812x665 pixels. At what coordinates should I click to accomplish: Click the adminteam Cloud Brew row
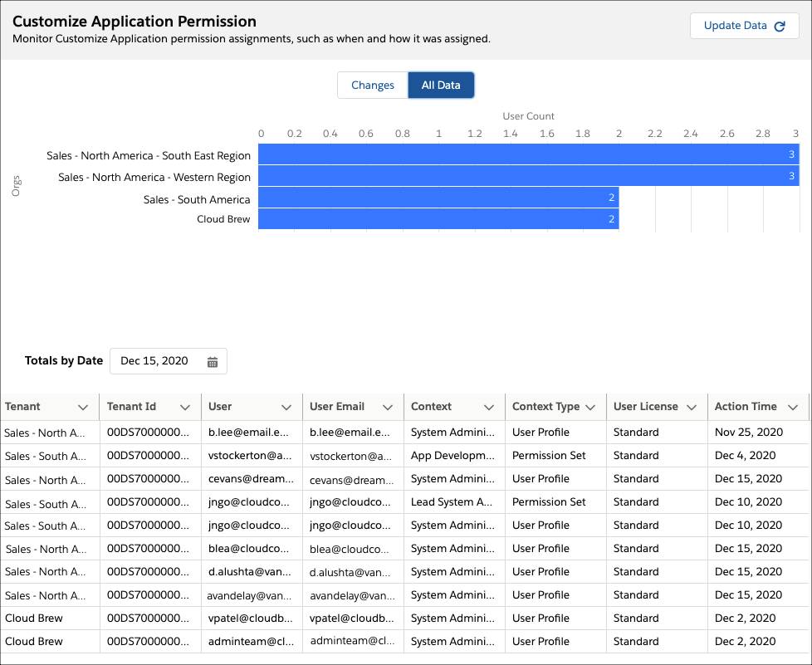pos(405,641)
